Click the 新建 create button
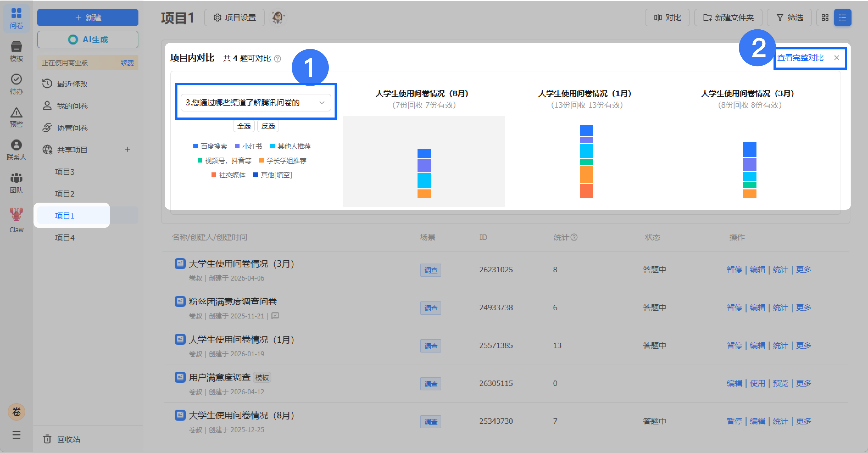Viewport: 868px width, 453px height. (88, 18)
